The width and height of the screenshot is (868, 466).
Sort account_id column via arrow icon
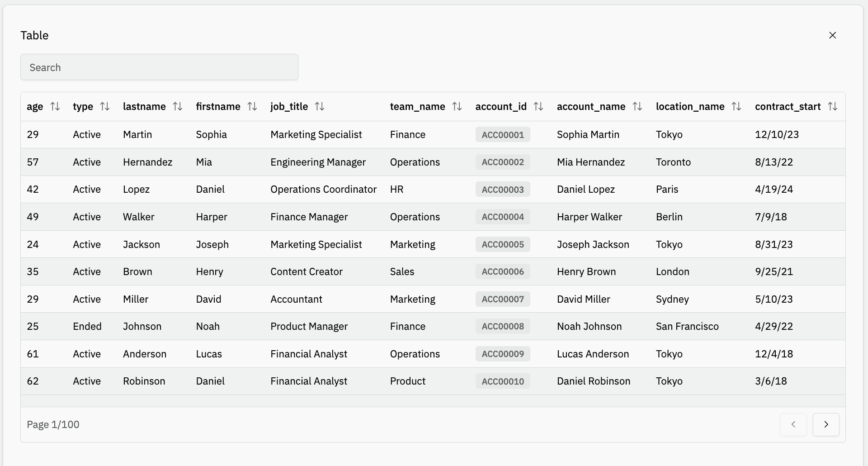click(538, 106)
